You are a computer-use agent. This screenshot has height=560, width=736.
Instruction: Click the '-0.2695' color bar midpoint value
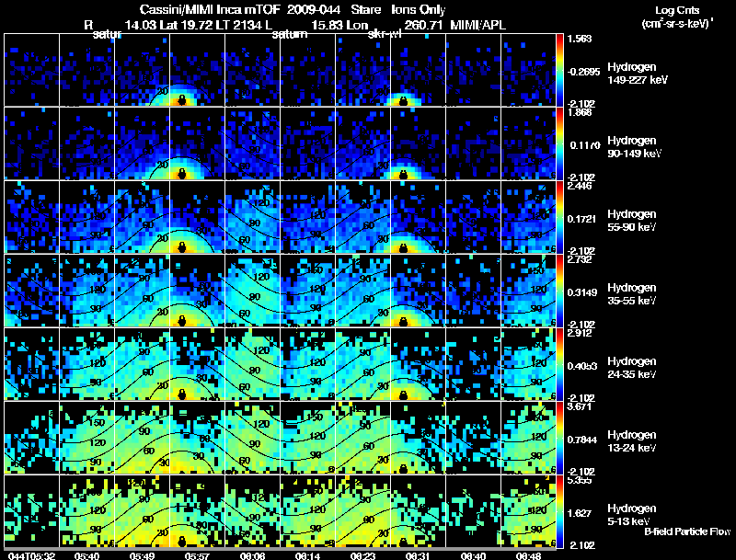(x=583, y=72)
